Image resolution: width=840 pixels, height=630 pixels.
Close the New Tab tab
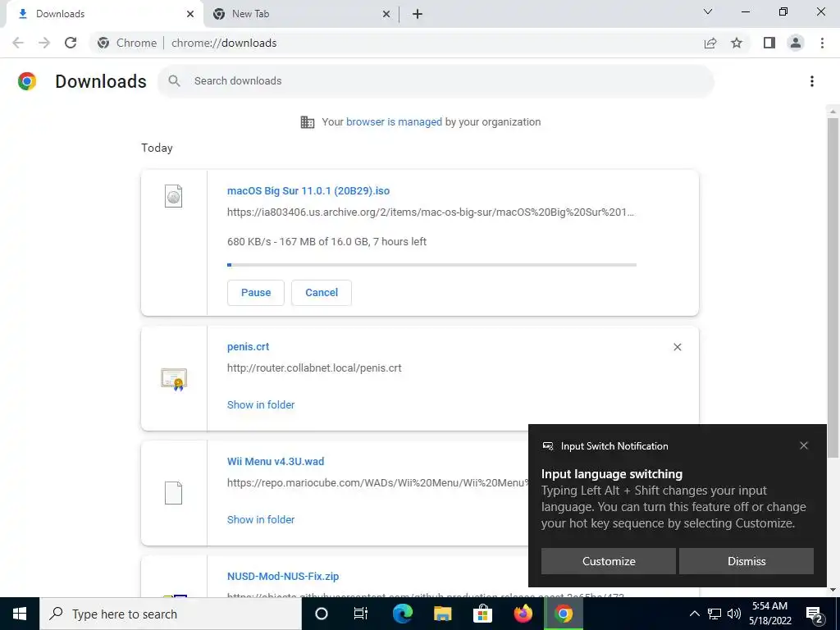pos(386,14)
